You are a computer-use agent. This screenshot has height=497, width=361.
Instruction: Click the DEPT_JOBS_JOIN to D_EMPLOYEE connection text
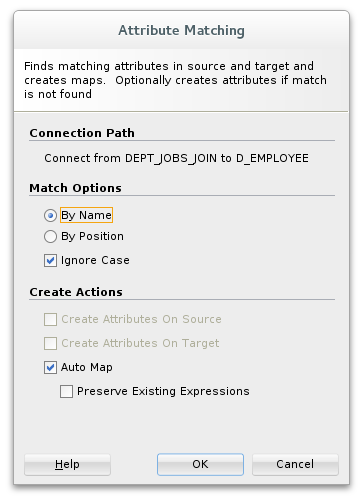[x=176, y=158]
